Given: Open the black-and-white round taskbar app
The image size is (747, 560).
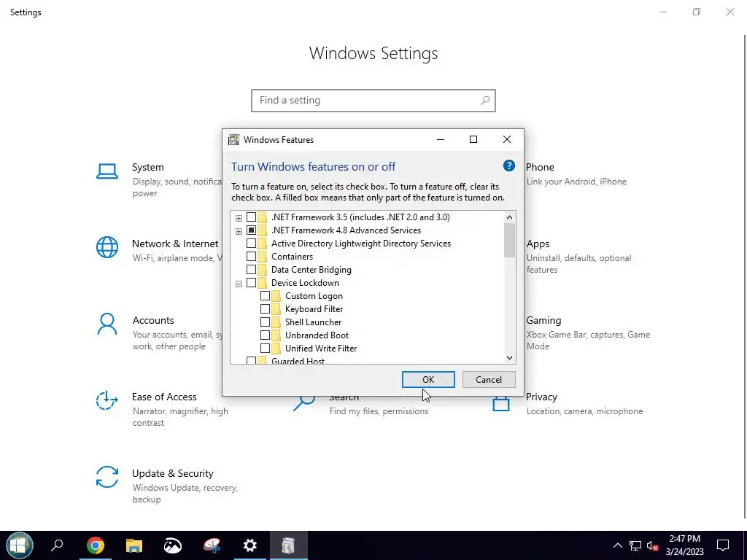Looking at the screenshot, I should coord(172,545).
